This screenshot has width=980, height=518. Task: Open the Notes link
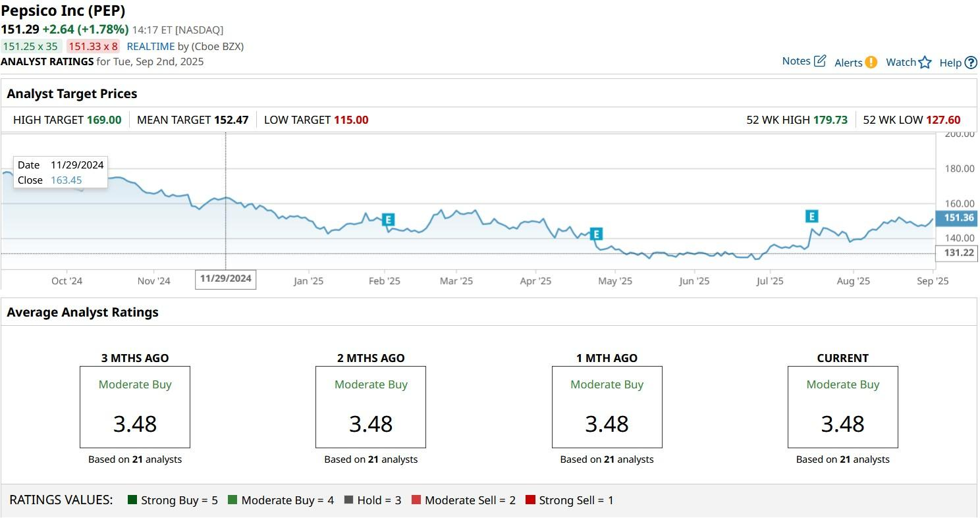pos(796,61)
